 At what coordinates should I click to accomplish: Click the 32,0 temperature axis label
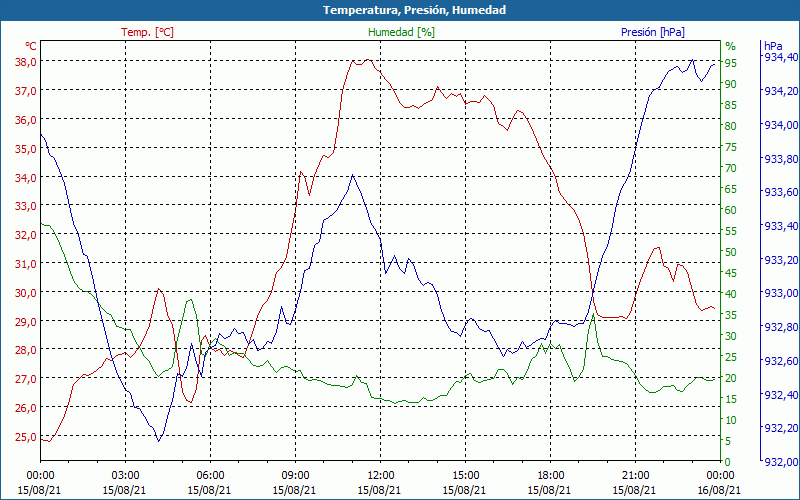coord(26,235)
